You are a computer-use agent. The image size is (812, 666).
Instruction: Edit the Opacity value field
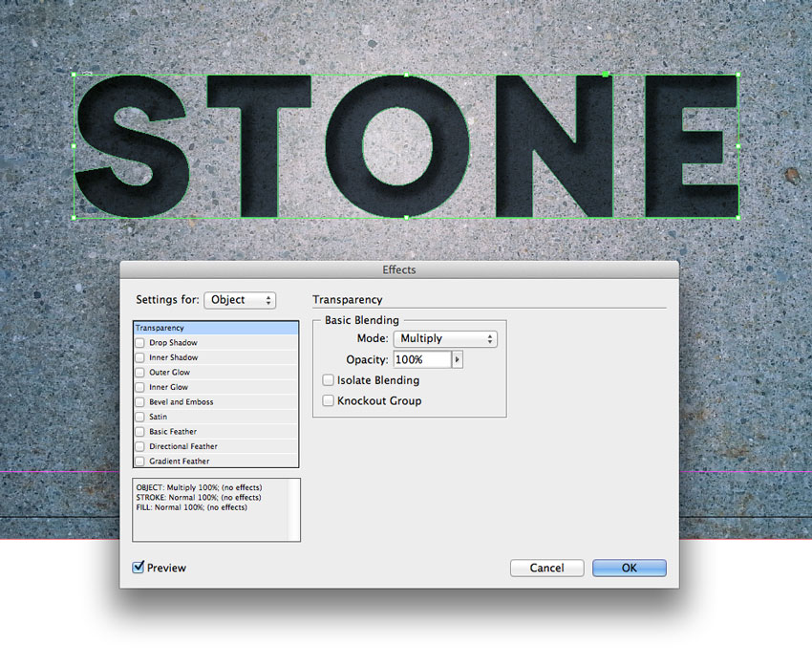[420, 359]
